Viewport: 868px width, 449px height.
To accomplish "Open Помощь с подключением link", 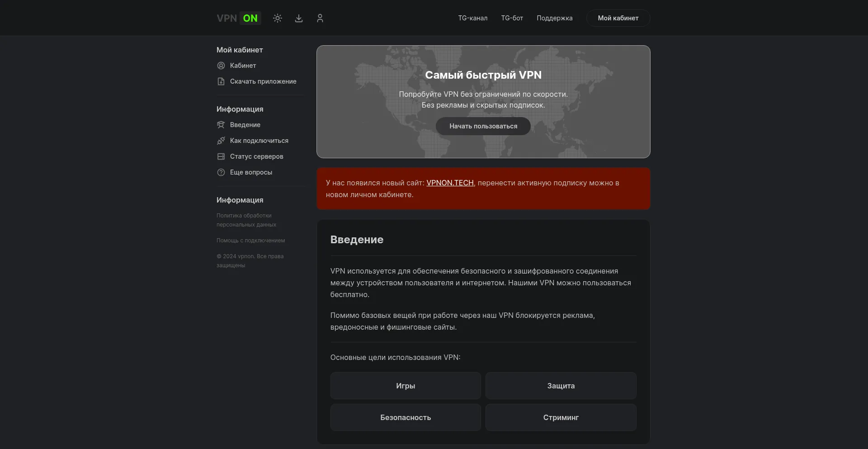I will point(250,241).
